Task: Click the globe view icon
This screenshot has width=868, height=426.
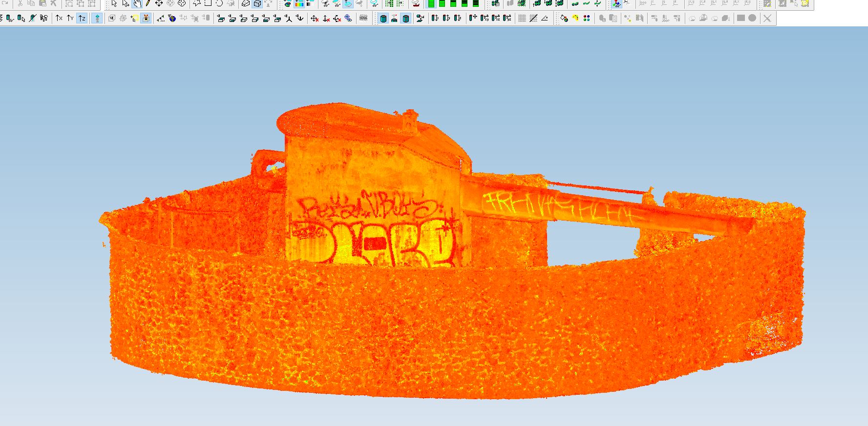Action: tap(172, 18)
